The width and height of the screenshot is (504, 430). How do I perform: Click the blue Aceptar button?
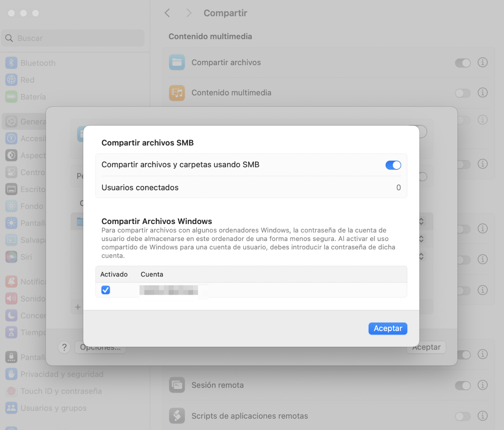tap(388, 328)
